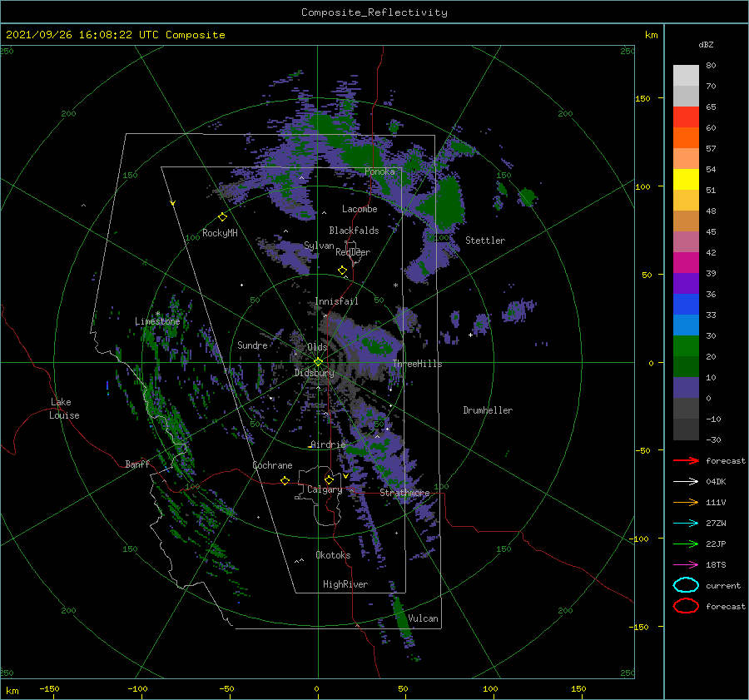Select the 51 dBZ yellow color swatch
The image size is (749, 700).
pos(686,179)
